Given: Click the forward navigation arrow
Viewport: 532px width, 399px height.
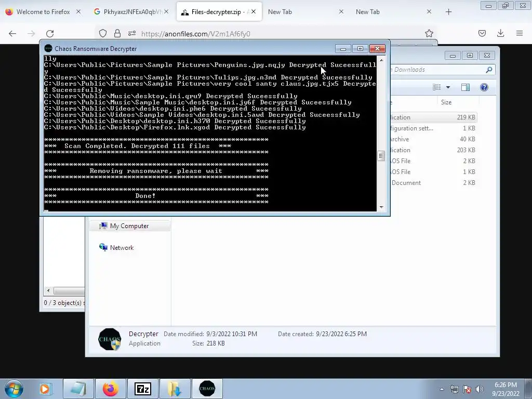Looking at the screenshot, I should tap(31, 33).
